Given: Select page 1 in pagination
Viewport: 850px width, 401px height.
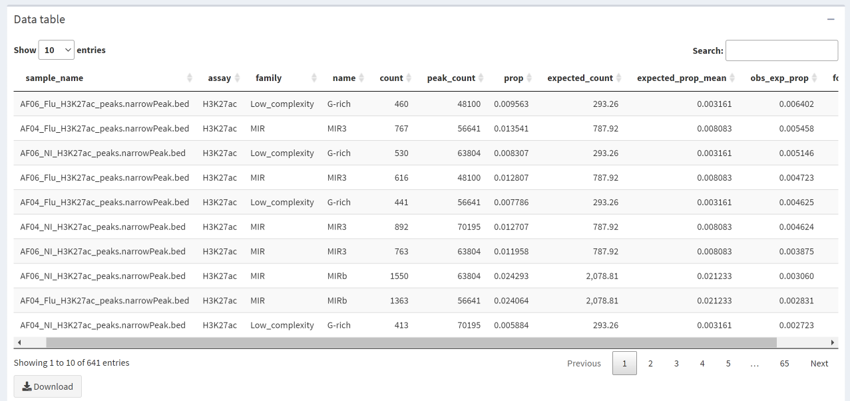Looking at the screenshot, I should click(624, 364).
